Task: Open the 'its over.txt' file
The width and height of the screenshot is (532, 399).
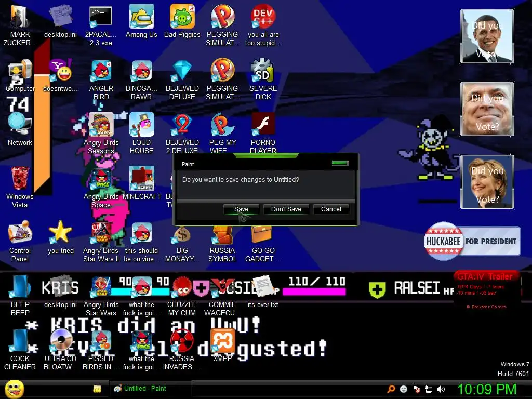Action: (263, 292)
